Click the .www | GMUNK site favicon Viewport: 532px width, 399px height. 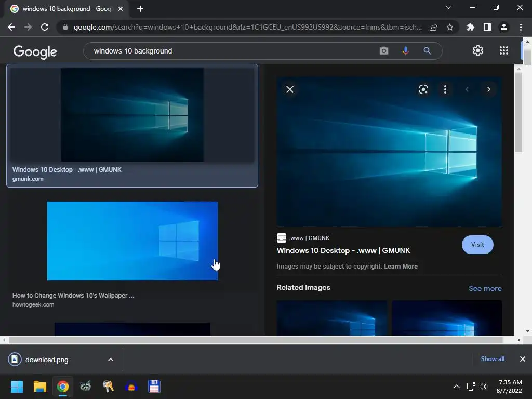coord(281,238)
